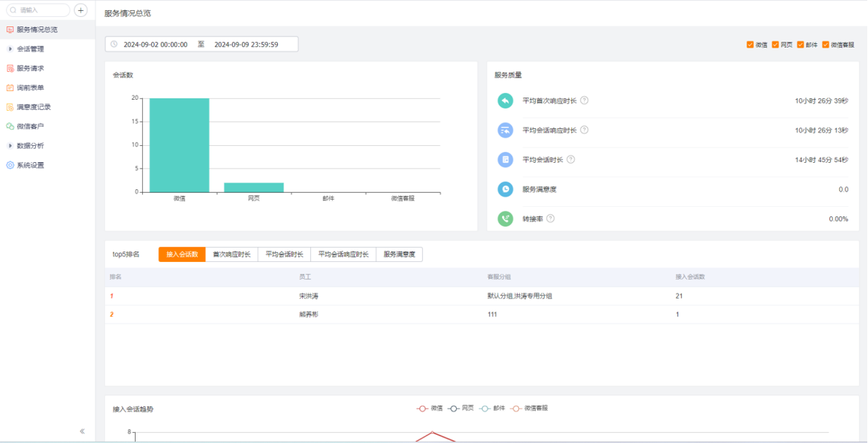Viewport: 868px width, 443px height.
Task: Collapse sidebar with double-chevron icon
Action: tap(82, 431)
